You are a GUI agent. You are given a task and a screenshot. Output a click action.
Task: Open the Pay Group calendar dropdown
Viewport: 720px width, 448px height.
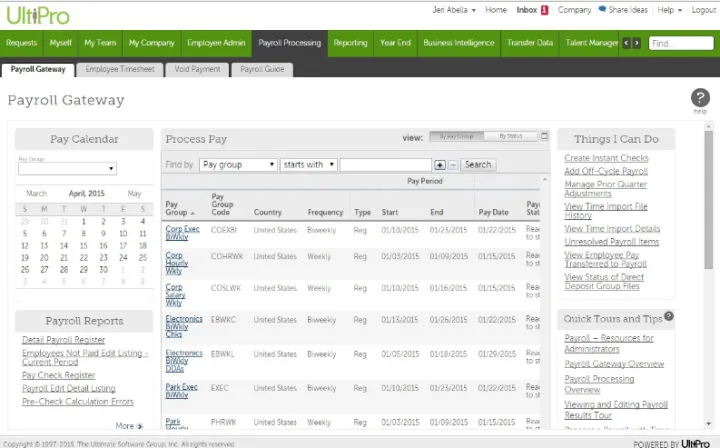click(x=67, y=168)
